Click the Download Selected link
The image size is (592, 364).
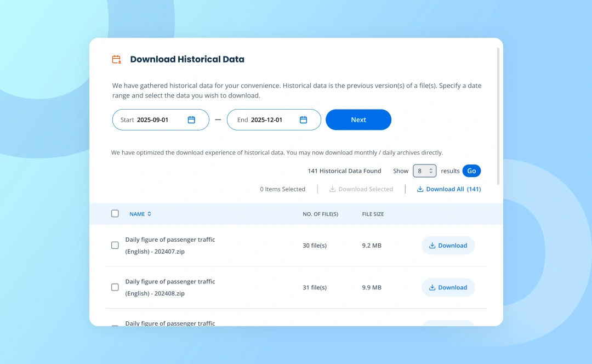coord(361,189)
